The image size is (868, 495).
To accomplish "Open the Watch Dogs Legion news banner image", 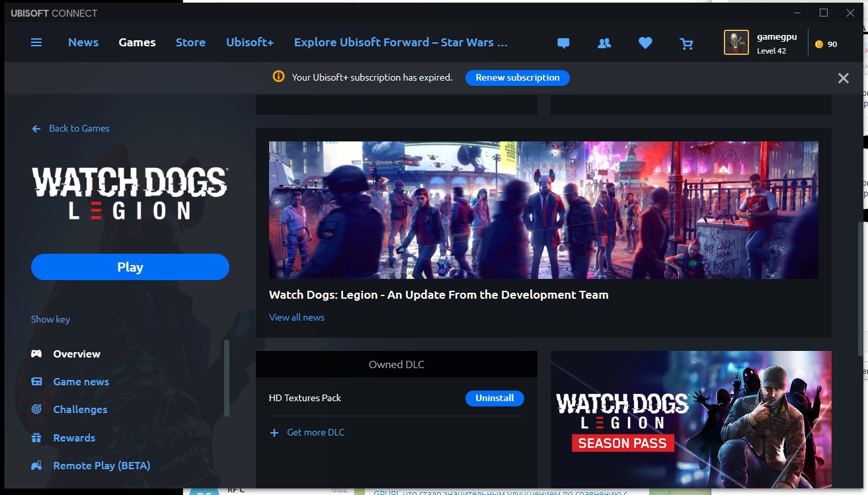I will point(543,210).
